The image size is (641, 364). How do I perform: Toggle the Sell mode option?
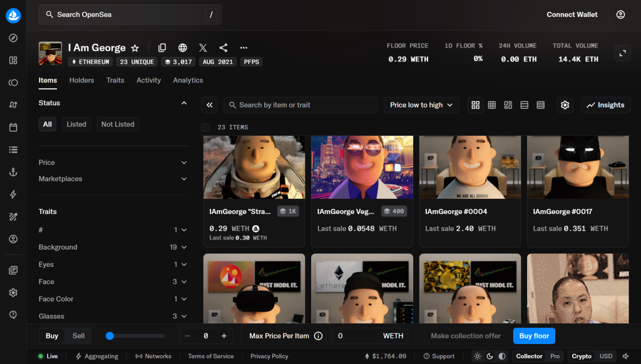pos(78,336)
